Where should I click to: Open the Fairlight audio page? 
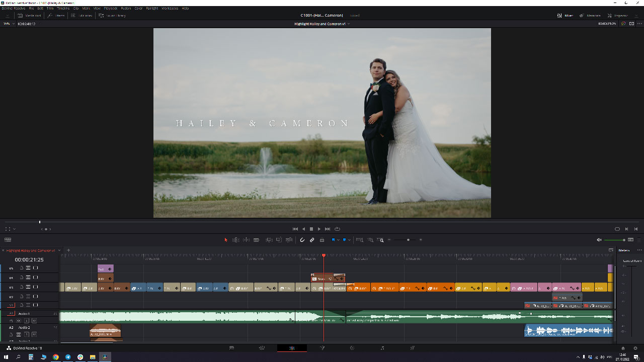click(381, 347)
